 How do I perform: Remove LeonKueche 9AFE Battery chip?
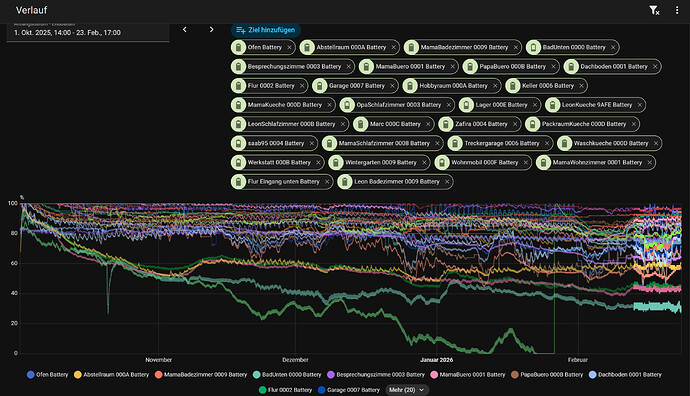point(639,105)
